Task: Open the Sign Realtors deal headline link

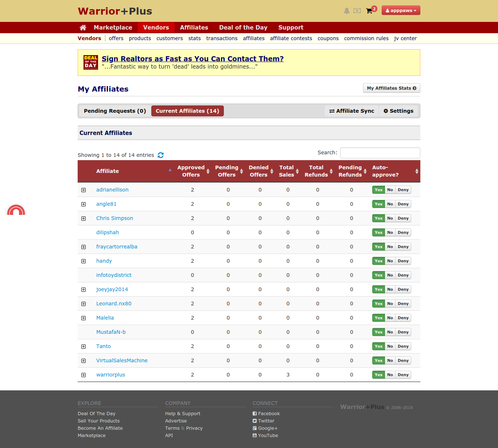Action: pyautogui.click(x=192, y=59)
